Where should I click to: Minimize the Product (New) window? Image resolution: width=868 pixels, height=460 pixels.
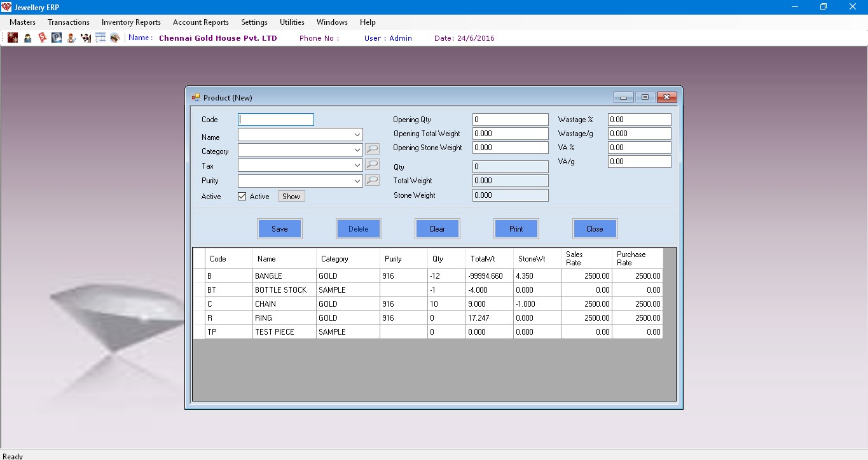coord(623,97)
